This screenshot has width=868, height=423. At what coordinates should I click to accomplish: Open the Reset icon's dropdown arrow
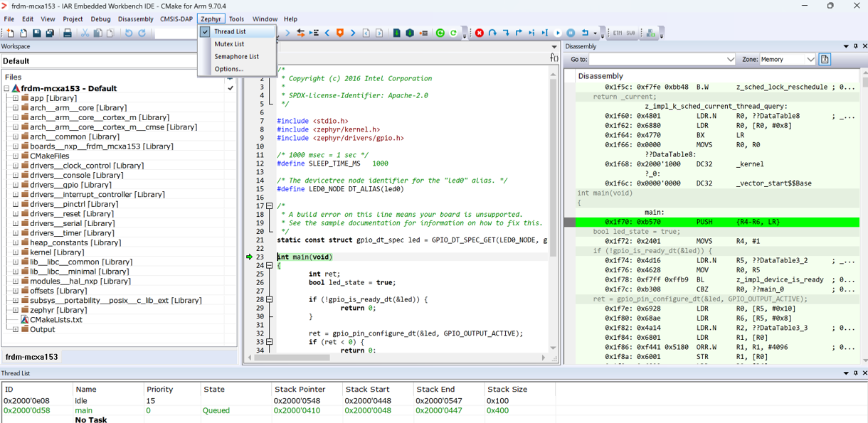[596, 33]
